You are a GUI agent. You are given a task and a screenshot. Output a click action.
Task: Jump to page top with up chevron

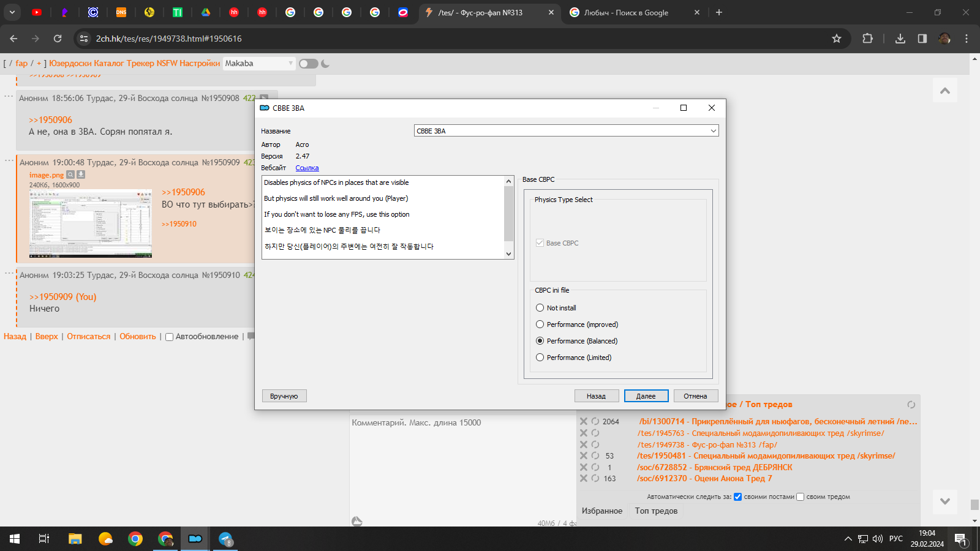[x=945, y=91]
